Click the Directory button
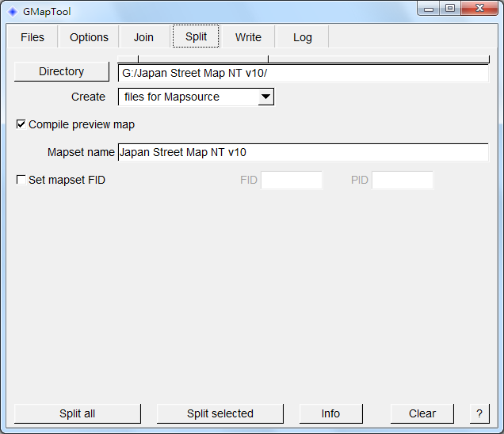The image size is (504, 434). click(x=61, y=71)
